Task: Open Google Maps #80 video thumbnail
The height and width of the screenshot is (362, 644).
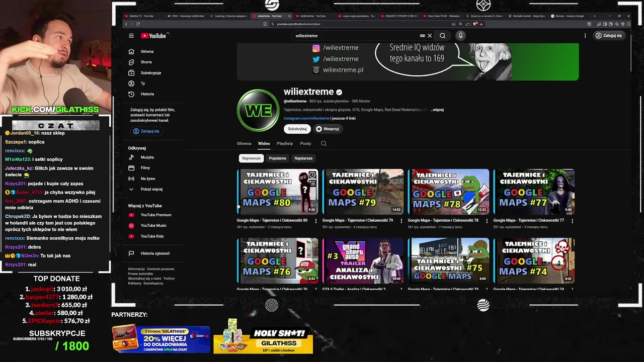Action: [x=278, y=192]
